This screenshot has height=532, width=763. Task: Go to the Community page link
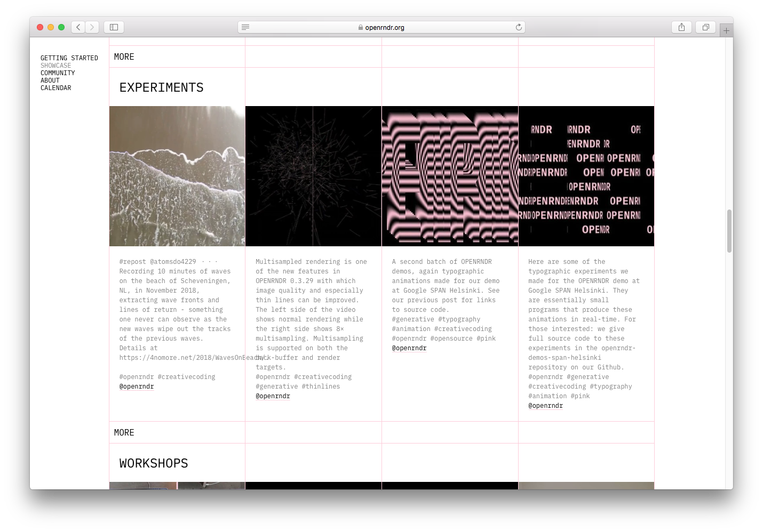[58, 73]
